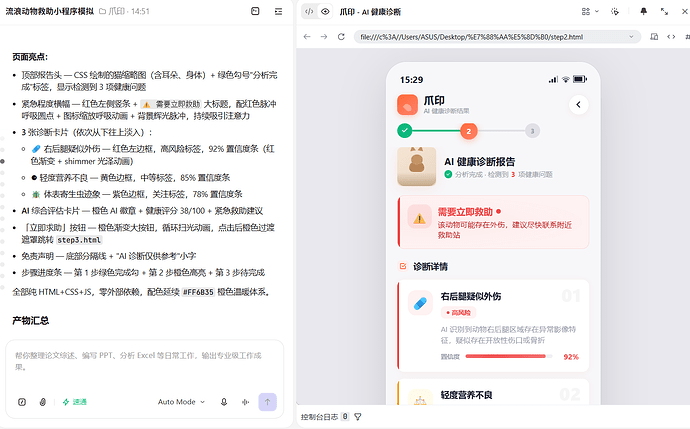Click the warning triangle icon in urgent banner
Image resolution: width=690 pixels, height=429 pixels.
point(419,218)
